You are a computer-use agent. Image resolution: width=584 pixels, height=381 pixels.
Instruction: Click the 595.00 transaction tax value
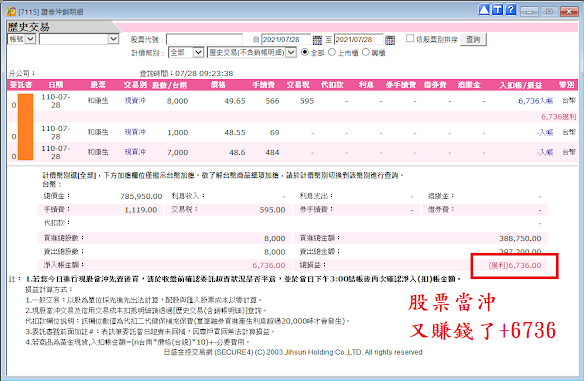[272, 210]
